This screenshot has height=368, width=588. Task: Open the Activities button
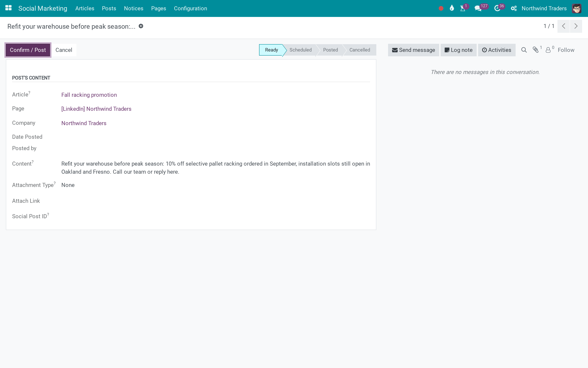coord(497,50)
